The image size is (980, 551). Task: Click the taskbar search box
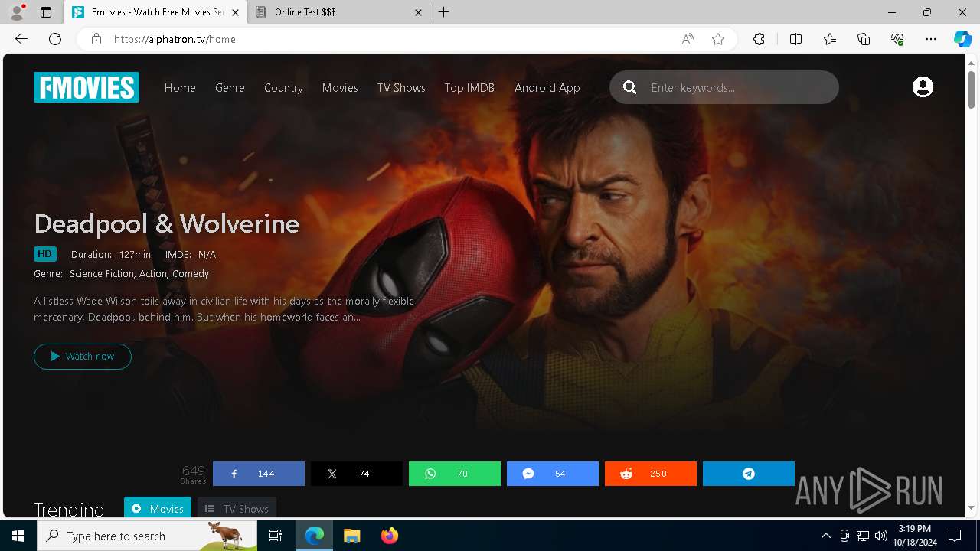click(x=147, y=536)
